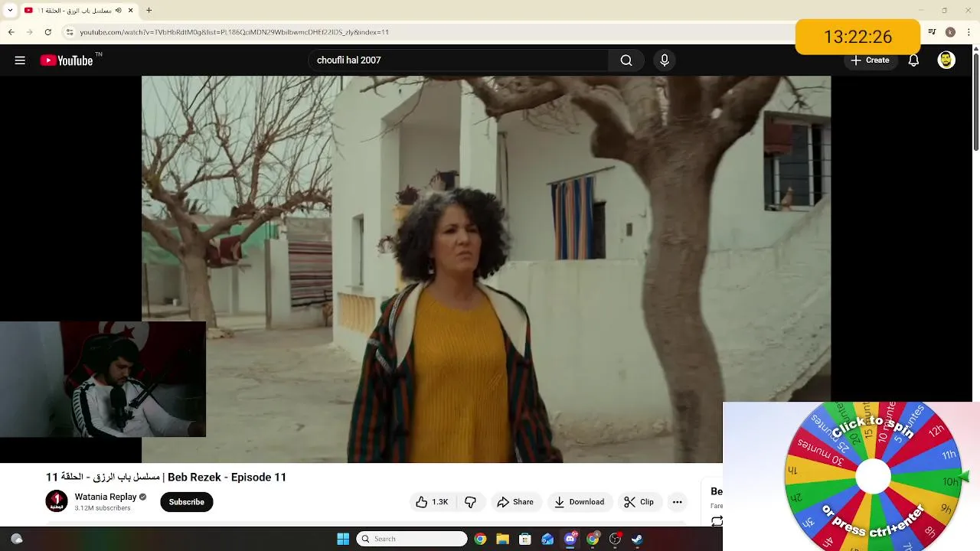Open Steam from the taskbar
This screenshot has height=551, width=980.
(637, 539)
